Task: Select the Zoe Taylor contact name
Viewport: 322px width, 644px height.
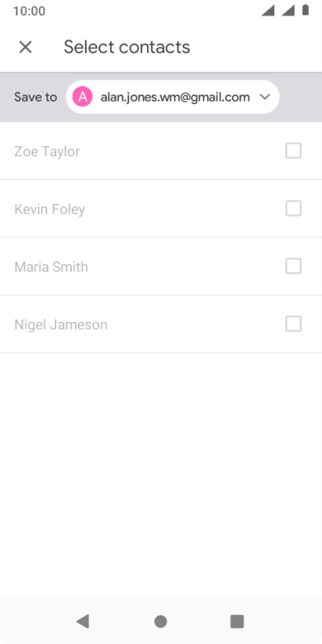Action: [x=47, y=152]
